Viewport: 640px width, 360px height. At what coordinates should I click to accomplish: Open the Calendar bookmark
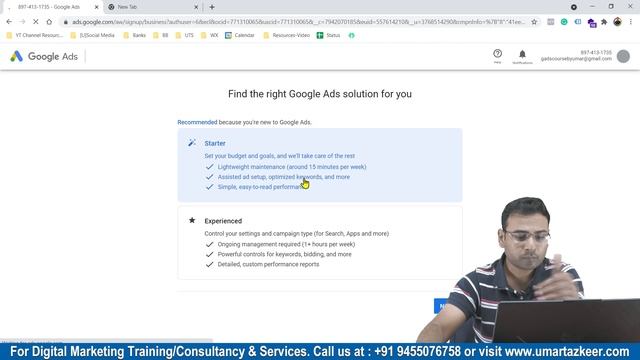(240, 36)
